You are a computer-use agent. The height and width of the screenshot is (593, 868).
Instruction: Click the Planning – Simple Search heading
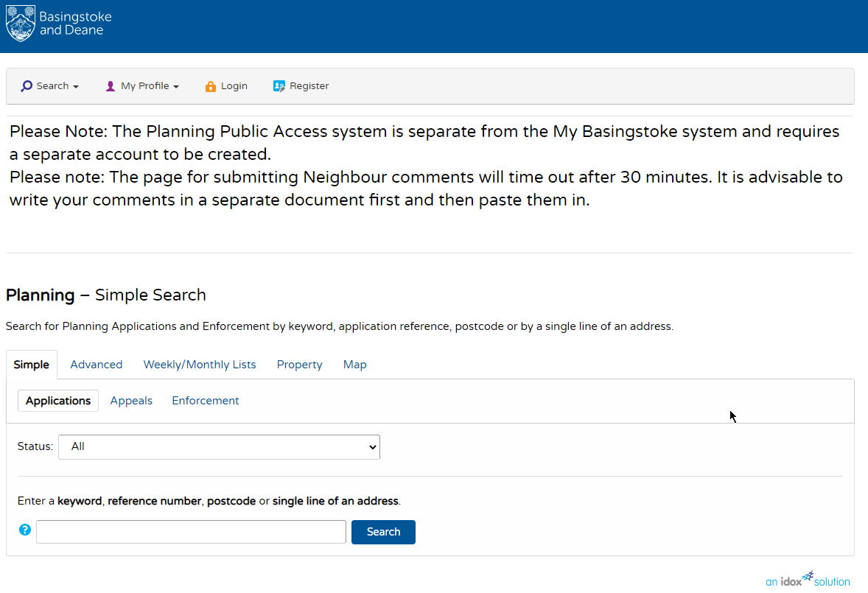click(105, 295)
